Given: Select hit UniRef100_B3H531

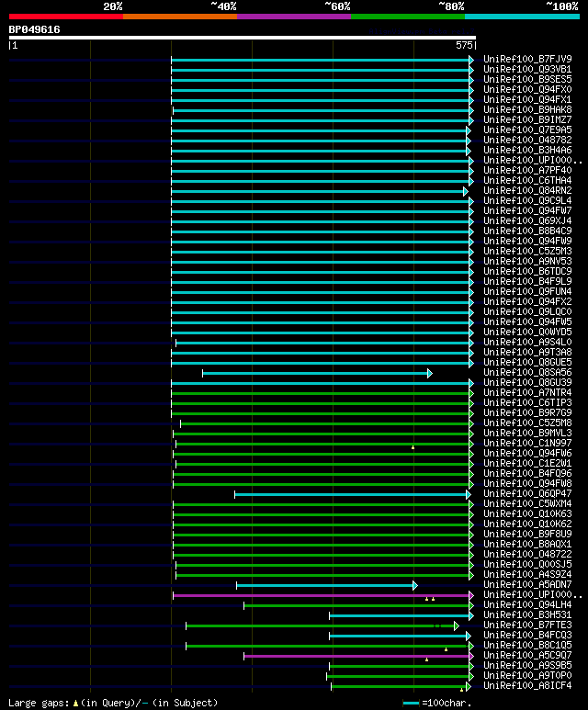Looking at the screenshot, I should [x=527, y=614].
